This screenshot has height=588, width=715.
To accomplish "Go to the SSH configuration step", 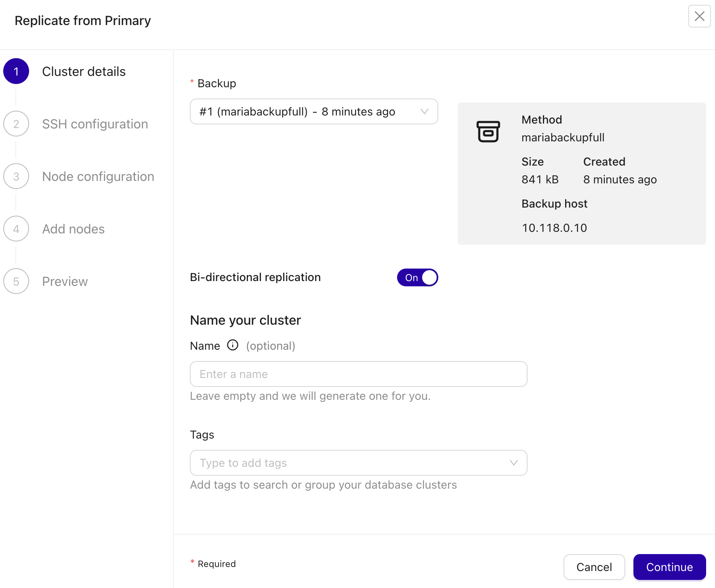I will [x=95, y=124].
